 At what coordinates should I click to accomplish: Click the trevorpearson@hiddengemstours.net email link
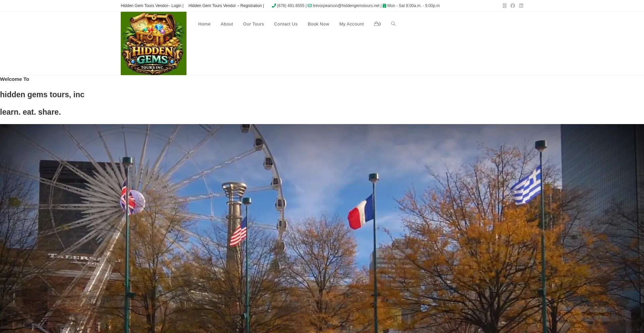tap(346, 6)
